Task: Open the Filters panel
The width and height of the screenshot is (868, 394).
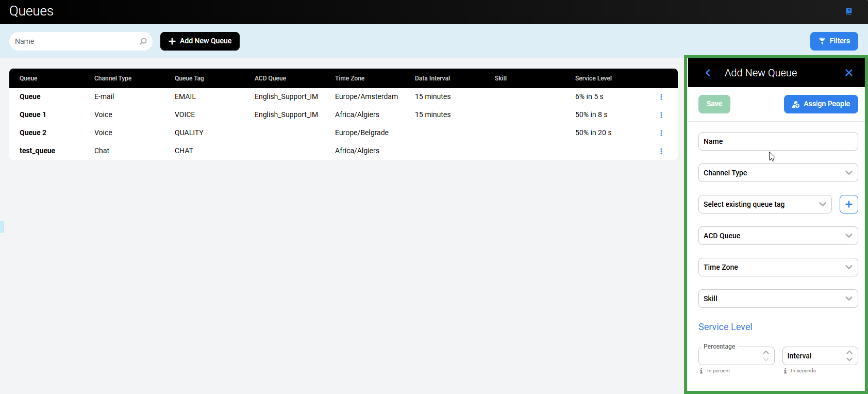Action: [x=833, y=41]
